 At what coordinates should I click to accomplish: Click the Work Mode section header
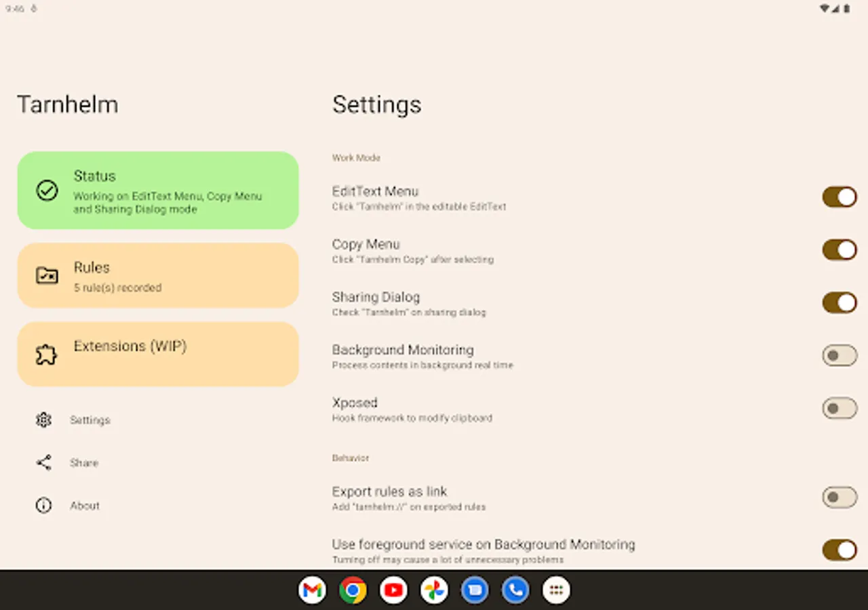(x=356, y=158)
